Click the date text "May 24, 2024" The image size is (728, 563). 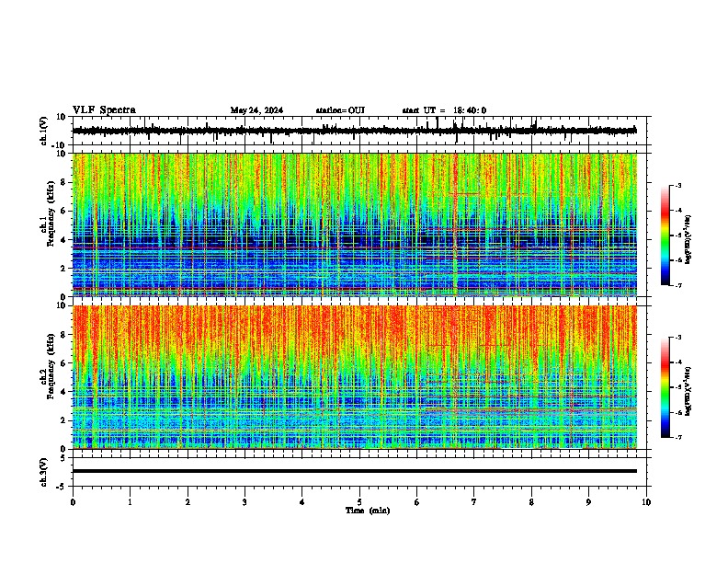[256, 110]
